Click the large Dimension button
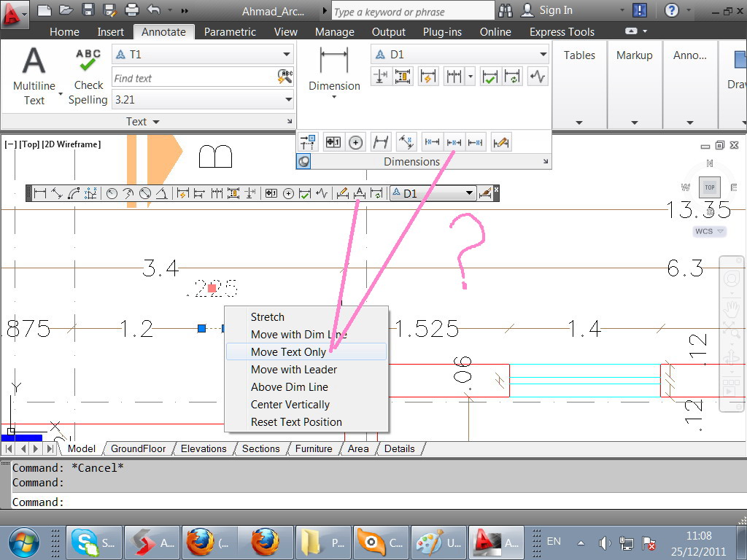This screenshot has height=560, width=747. pyautogui.click(x=334, y=69)
